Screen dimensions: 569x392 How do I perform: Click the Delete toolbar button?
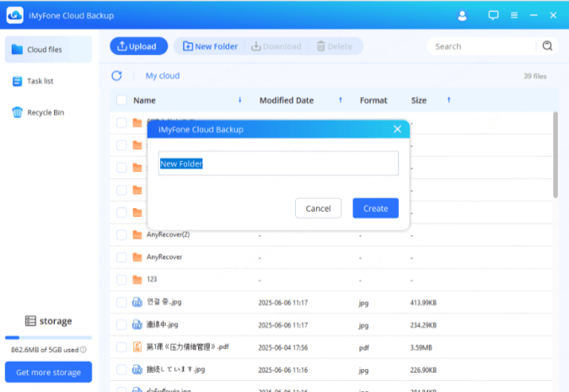(x=335, y=46)
